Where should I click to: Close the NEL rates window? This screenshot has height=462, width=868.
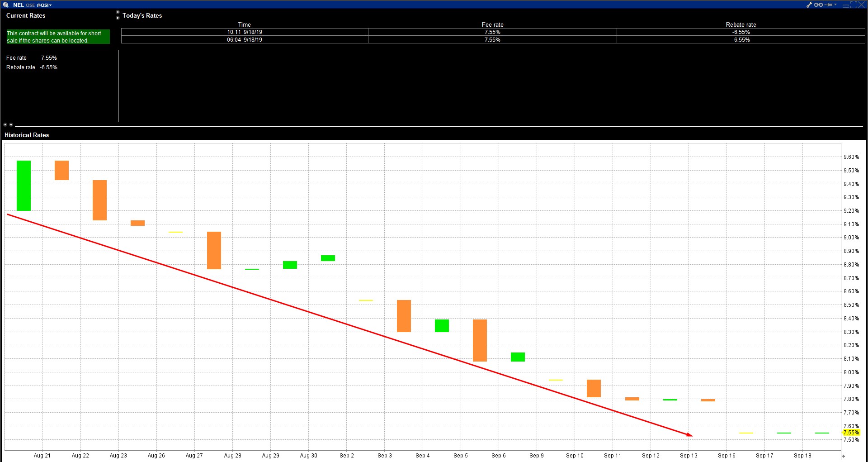pos(861,5)
